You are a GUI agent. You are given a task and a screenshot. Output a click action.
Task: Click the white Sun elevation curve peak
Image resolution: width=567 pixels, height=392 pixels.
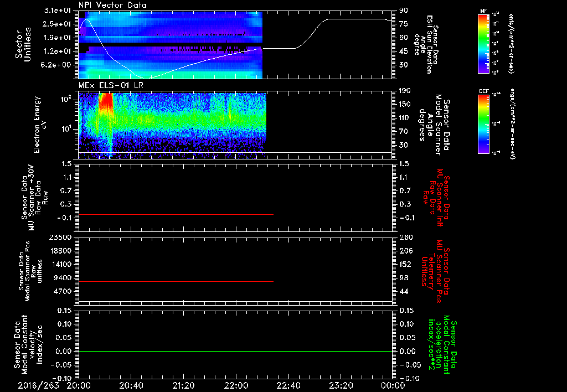coord(86,19)
